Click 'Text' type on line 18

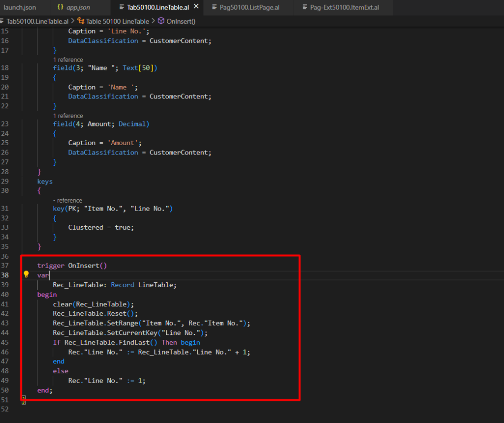coord(130,68)
